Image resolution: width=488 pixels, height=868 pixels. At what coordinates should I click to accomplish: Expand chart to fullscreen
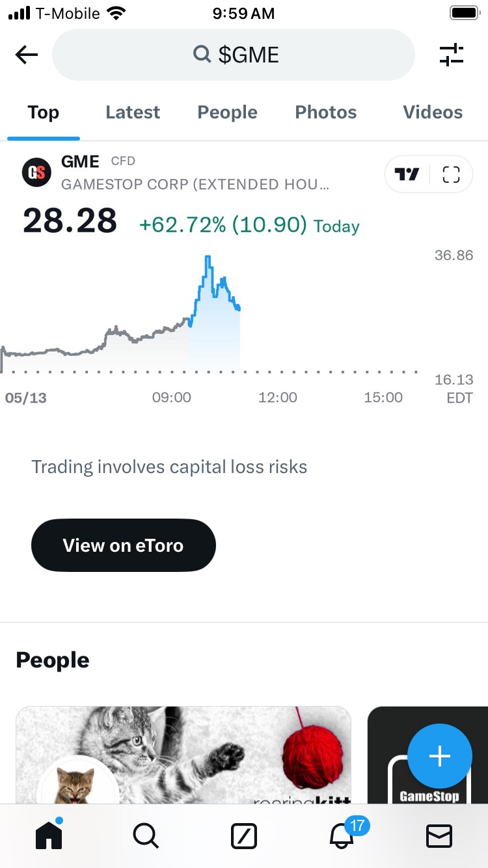pos(451,174)
